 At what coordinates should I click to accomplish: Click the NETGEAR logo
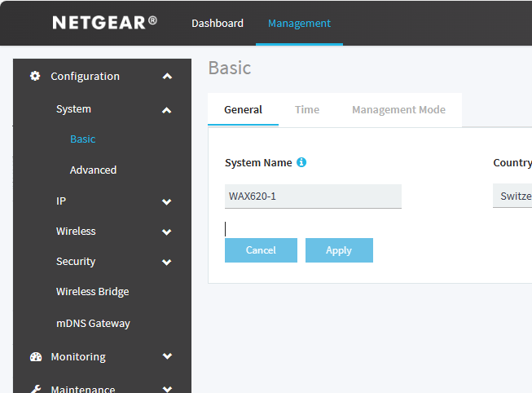(104, 23)
